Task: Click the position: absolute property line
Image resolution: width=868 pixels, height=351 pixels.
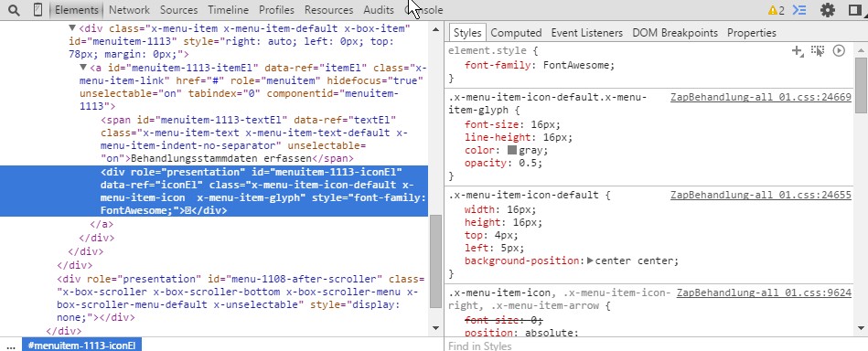Action: tap(521, 333)
